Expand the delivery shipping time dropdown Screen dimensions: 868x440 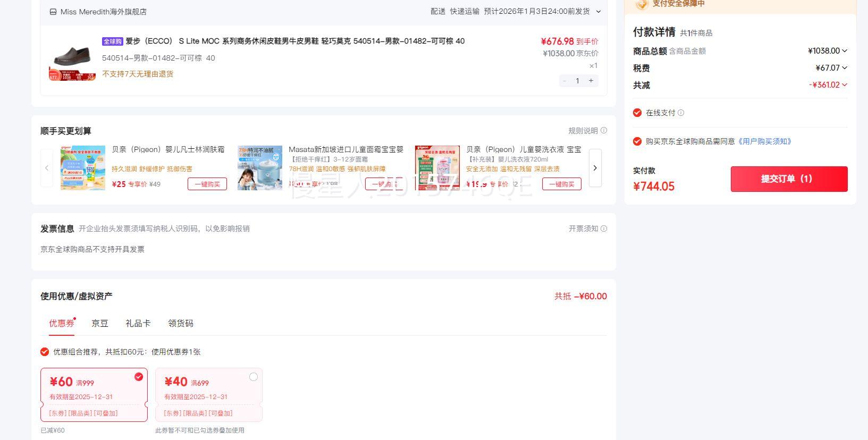click(599, 12)
